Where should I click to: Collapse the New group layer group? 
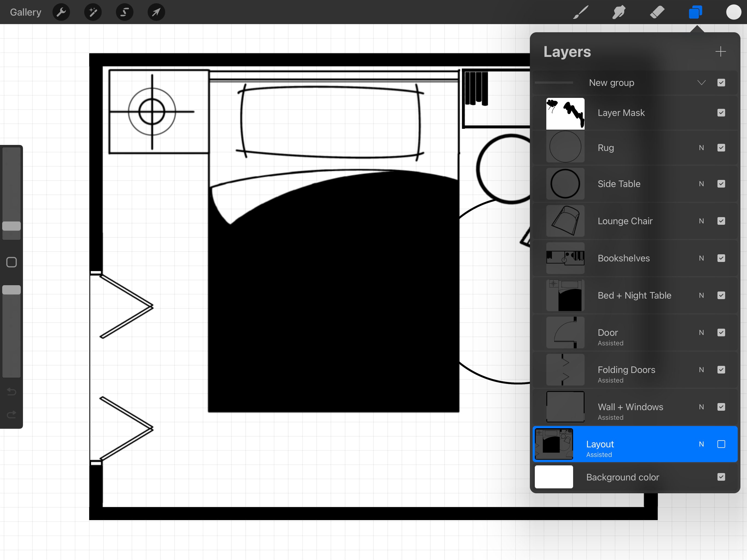coord(701,82)
